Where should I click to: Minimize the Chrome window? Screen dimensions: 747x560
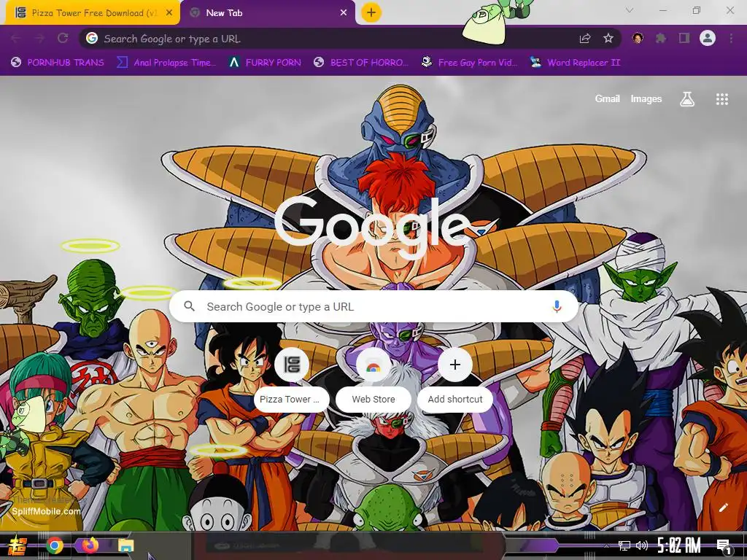point(662,10)
